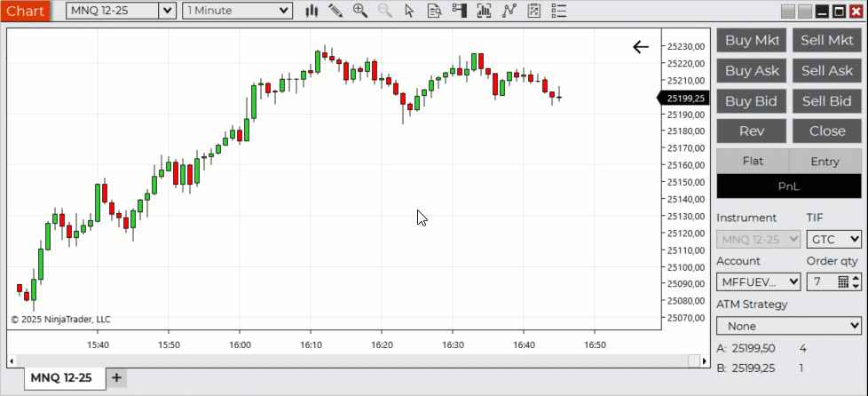Click the back arrow on chart

click(x=641, y=47)
